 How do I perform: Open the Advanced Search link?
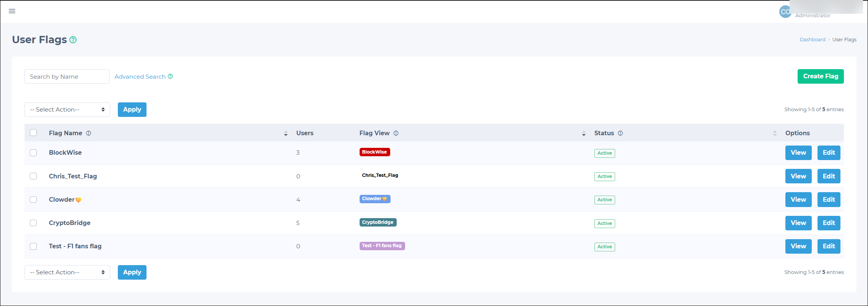[x=140, y=77]
